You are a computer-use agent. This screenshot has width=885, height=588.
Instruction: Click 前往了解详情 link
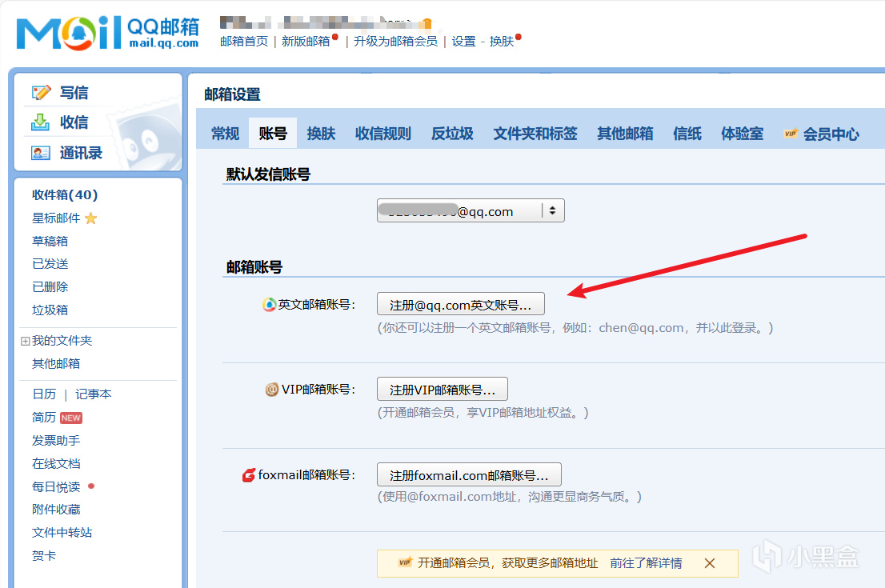click(647, 563)
